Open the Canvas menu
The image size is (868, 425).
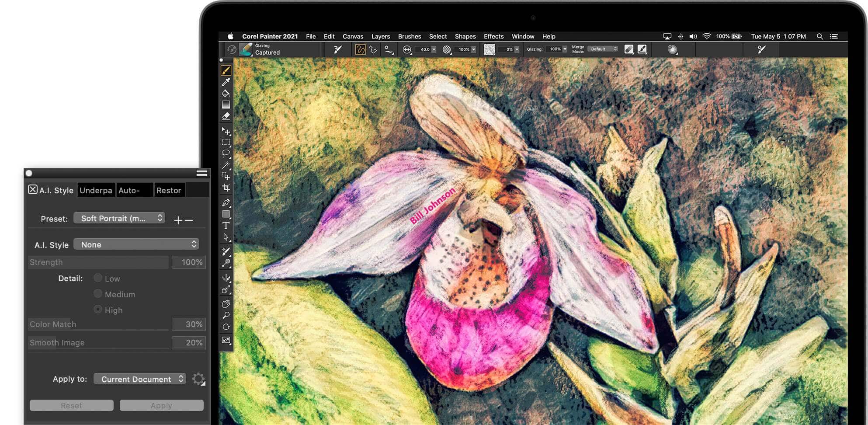click(x=353, y=36)
